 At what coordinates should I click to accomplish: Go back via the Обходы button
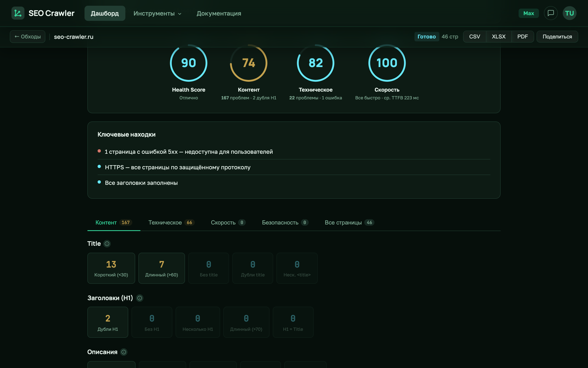pos(27,37)
